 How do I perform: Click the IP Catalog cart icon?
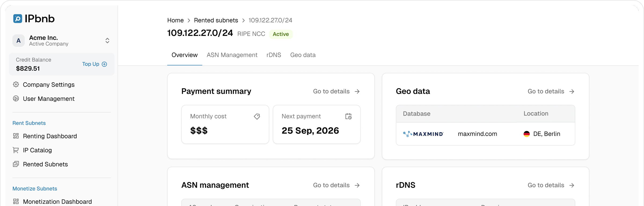(16, 150)
